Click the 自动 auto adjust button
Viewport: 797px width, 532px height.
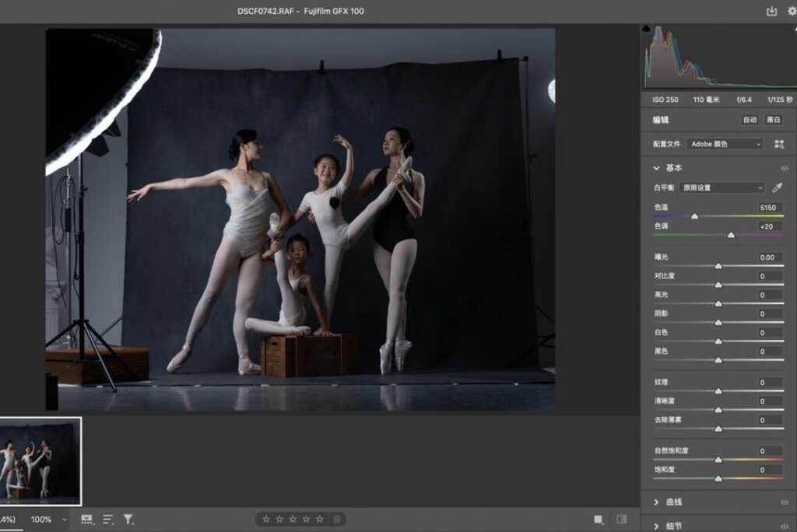point(750,120)
